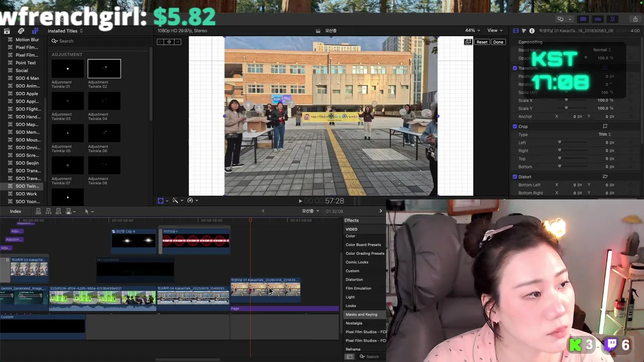
Task: Expand the select tool chevron menu
Action: coord(93,212)
